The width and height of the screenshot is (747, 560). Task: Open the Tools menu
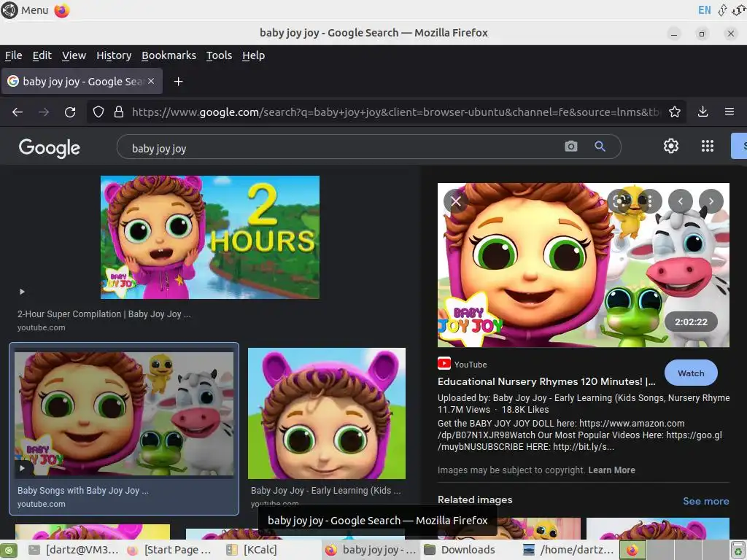click(x=219, y=55)
